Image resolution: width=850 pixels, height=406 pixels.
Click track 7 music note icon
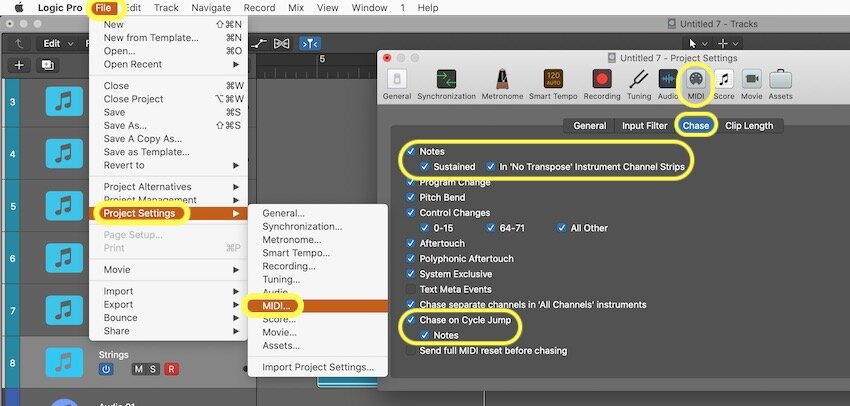65,310
